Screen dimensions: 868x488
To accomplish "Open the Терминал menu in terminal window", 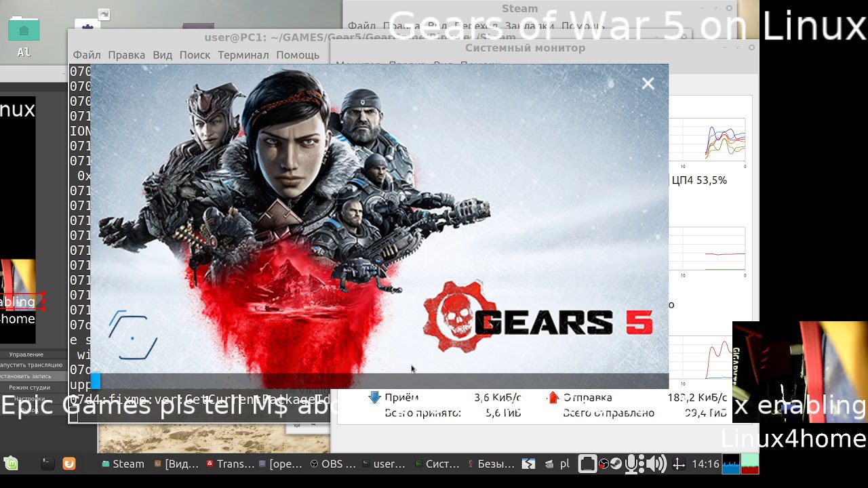I will 243,55.
